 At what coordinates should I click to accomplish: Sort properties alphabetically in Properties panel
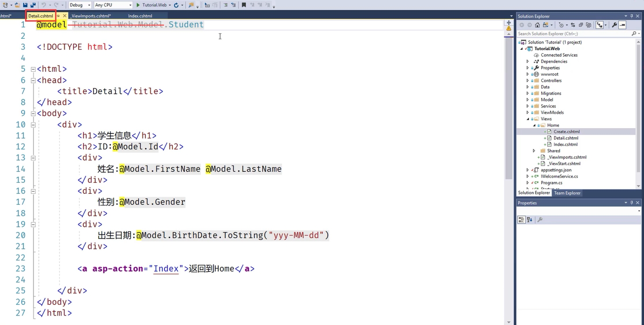click(x=529, y=219)
